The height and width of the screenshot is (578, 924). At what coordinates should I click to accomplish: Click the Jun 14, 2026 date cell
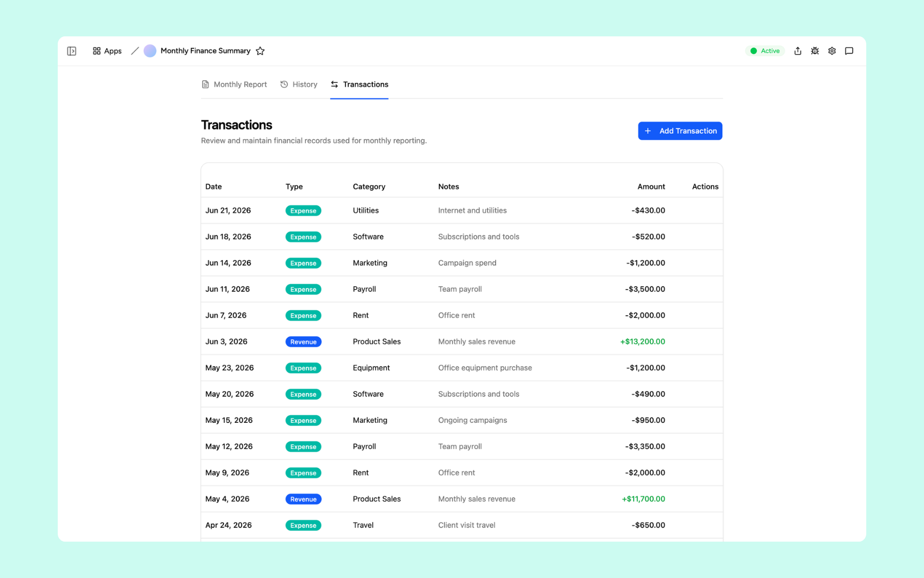(x=228, y=263)
